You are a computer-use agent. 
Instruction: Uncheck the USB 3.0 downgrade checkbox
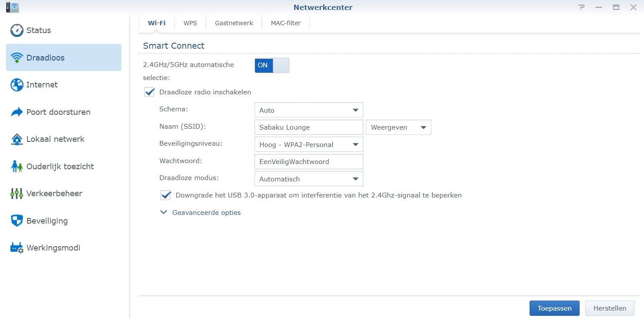[166, 195]
